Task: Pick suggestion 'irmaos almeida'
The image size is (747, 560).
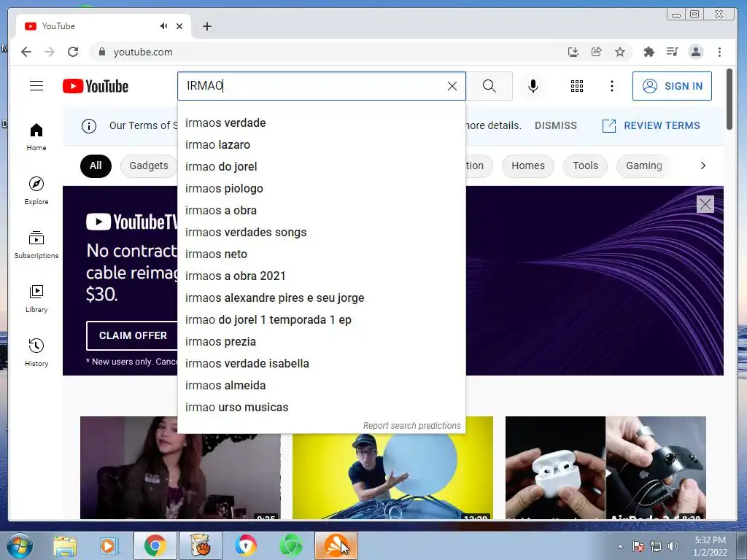Action: coord(322,386)
